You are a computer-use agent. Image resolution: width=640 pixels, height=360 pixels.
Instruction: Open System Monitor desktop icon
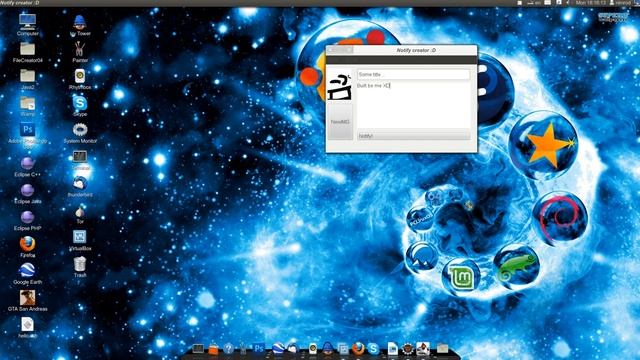coord(80,132)
